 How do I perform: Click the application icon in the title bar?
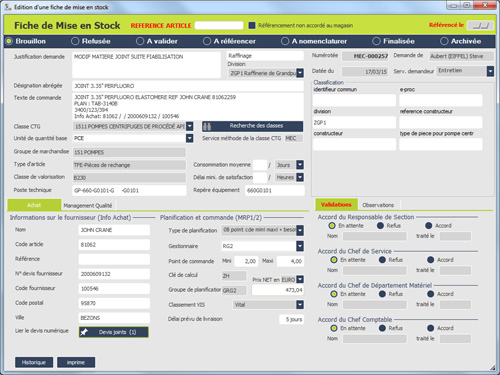(x=8, y=7)
